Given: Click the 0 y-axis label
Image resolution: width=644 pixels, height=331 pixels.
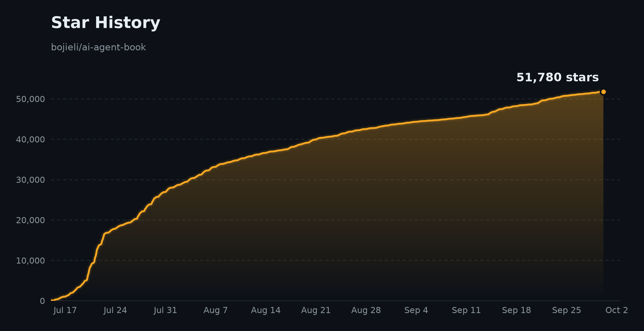Looking at the screenshot, I should [42, 301].
